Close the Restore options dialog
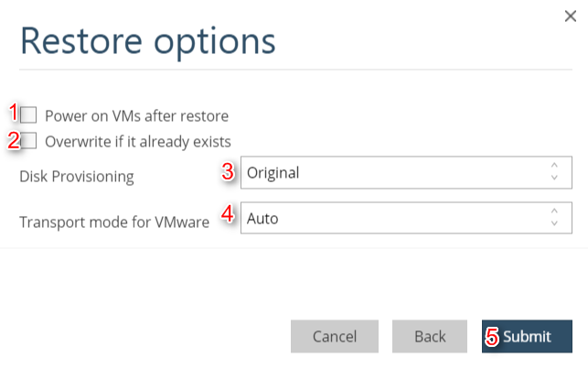Viewport: 588px width, 368px height. (x=572, y=15)
